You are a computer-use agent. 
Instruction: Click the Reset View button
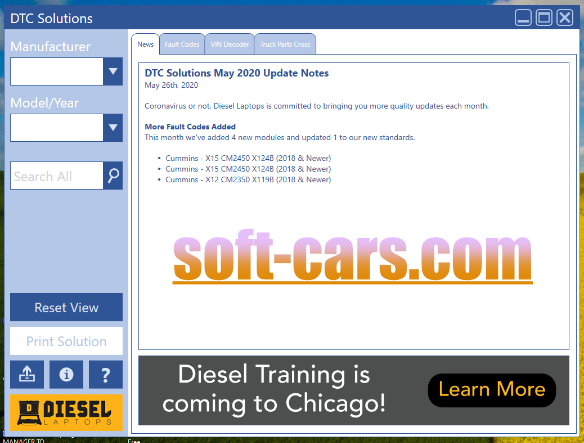click(x=66, y=307)
